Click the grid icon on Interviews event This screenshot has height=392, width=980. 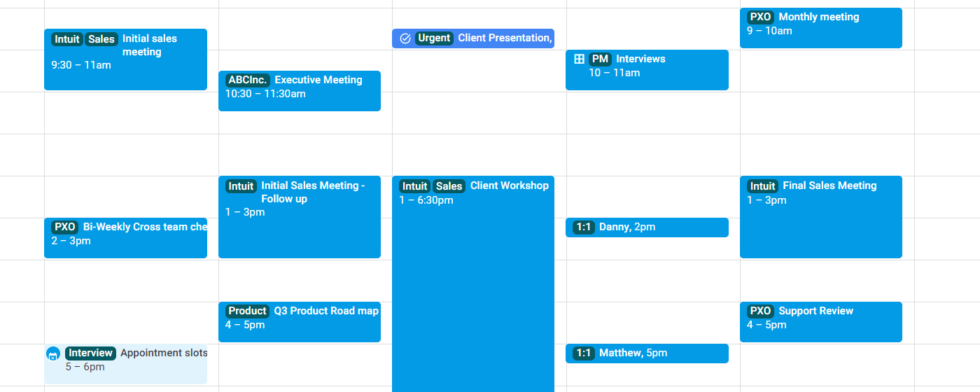tap(579, 59)
